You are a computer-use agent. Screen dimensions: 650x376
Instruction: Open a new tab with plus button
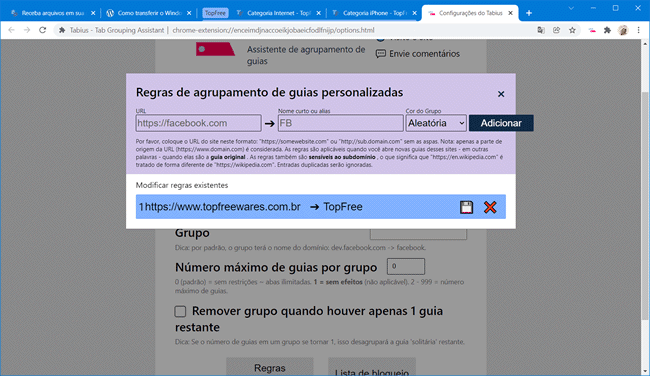coord(529,13)
